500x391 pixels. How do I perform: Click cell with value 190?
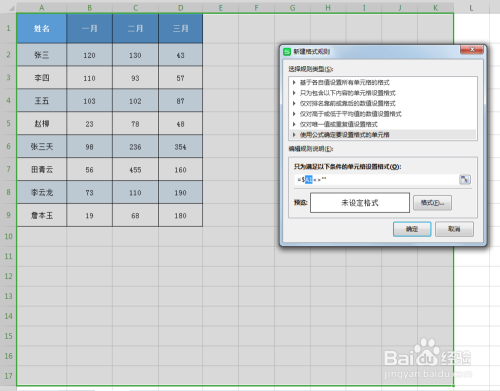pyautogui.click(x=181, y=192)
